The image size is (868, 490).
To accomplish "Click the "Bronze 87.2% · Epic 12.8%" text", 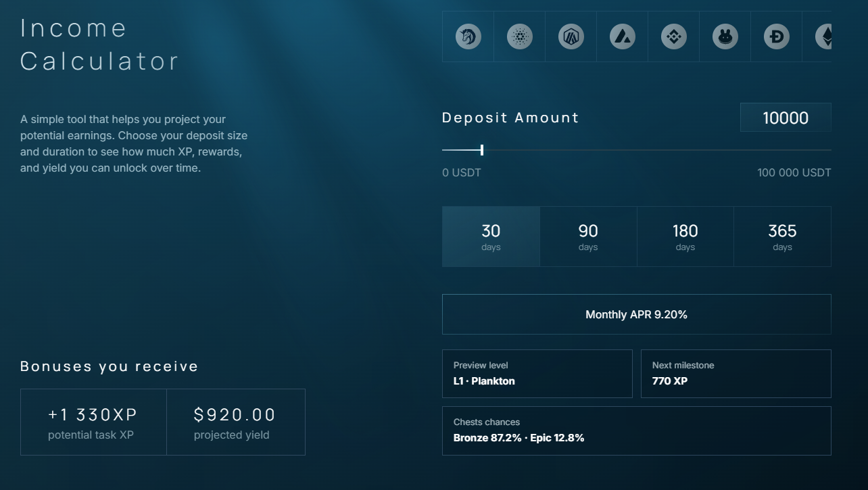I will [519, 438].
